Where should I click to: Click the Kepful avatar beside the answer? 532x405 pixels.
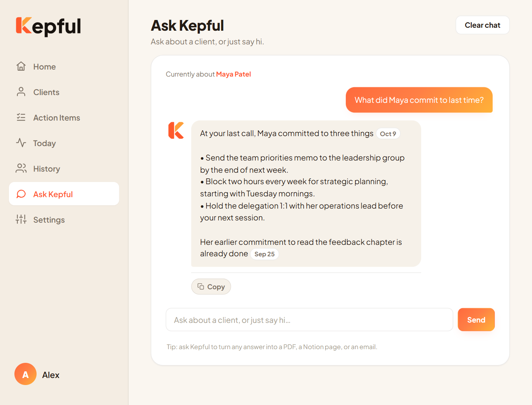click(x=176, y=130)
